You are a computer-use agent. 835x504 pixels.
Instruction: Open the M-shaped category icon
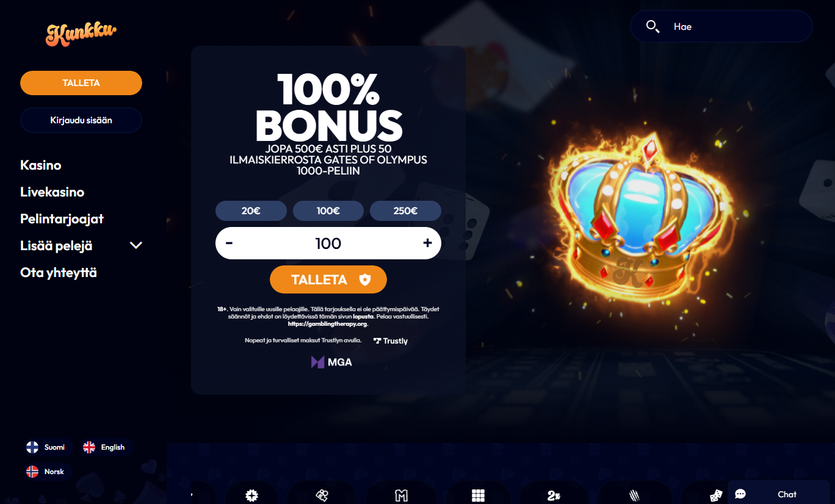point(401,495)
